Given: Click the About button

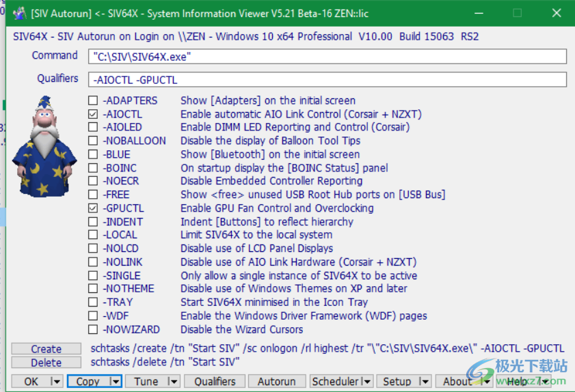Looking at the screenshot, I should pos(457,381).
